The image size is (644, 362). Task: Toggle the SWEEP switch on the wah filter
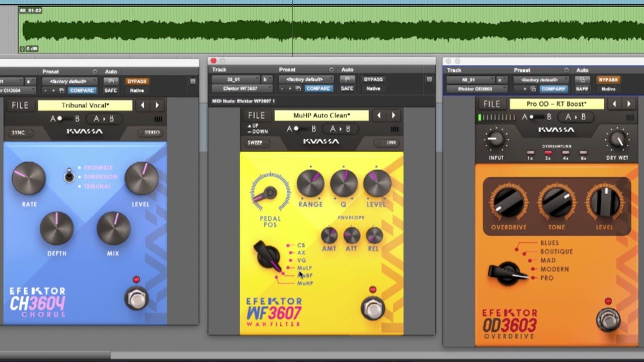point(258,143)
